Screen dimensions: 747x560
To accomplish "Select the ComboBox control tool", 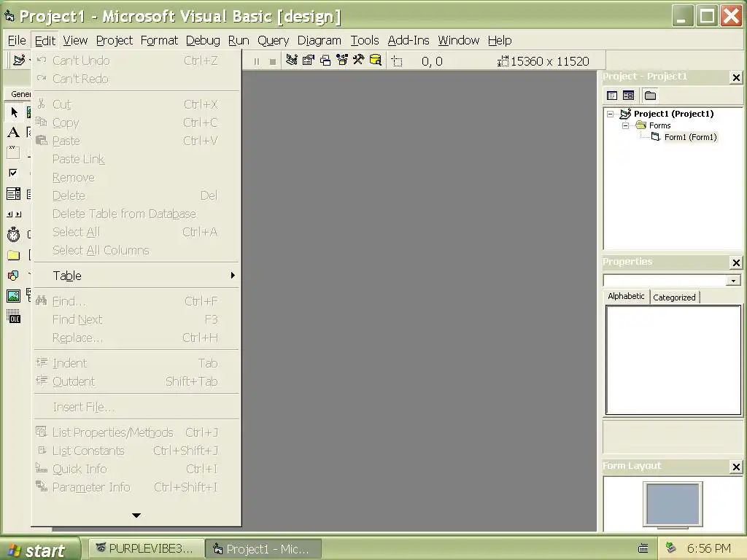I will pos(14,193).
